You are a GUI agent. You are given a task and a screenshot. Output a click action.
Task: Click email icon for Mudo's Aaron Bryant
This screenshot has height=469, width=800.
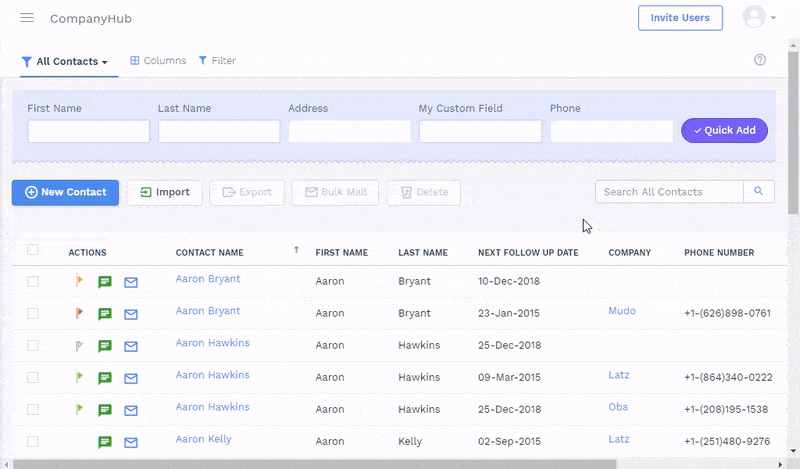coord(131,314)
